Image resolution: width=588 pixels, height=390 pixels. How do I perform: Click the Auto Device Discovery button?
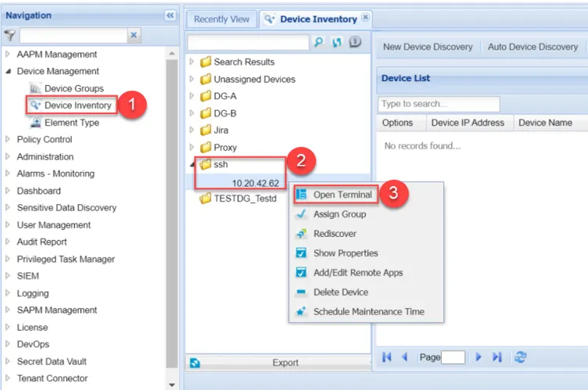[532, 47]
